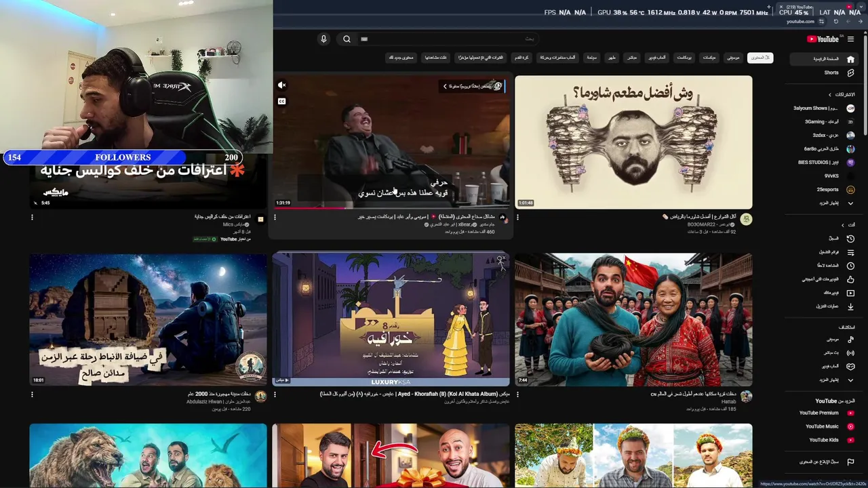Open options menu for Mics confessions video
This screenshot has height=488, width=868.
point(32,218)
